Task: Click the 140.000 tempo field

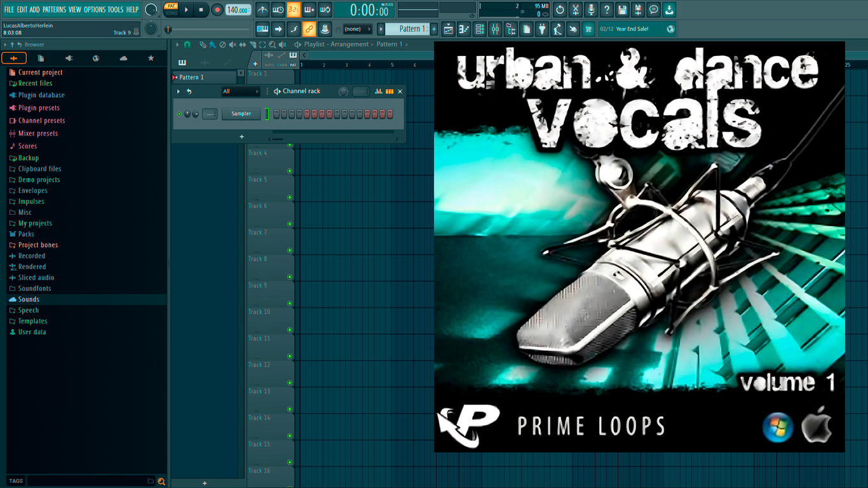Action: pyautogui.click(x=238, y=10)
